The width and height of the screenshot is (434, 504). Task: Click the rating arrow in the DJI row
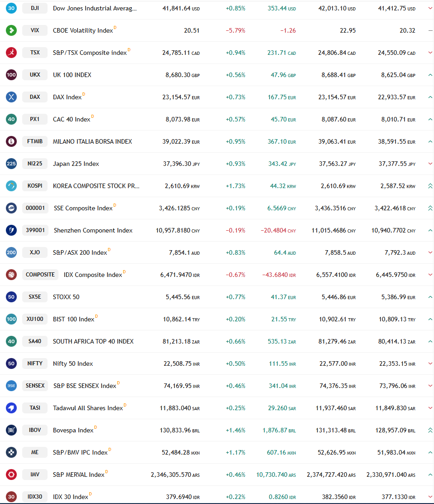coord(430,8)
